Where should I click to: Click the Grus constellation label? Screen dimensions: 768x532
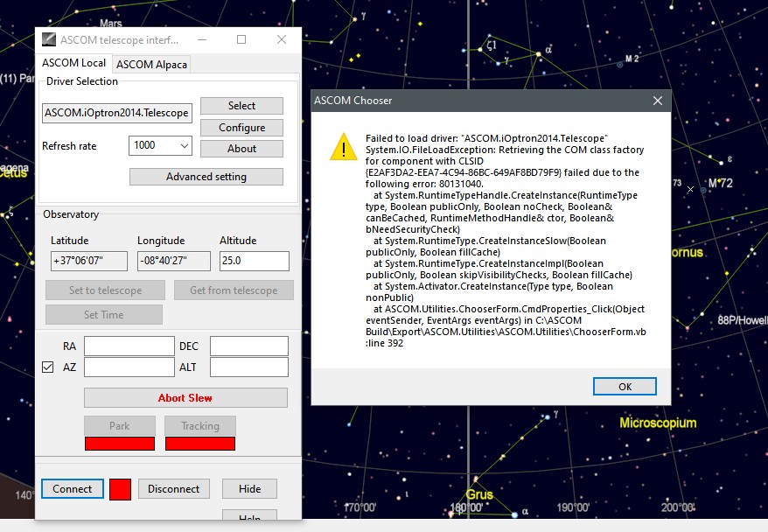tap(479, 494)
